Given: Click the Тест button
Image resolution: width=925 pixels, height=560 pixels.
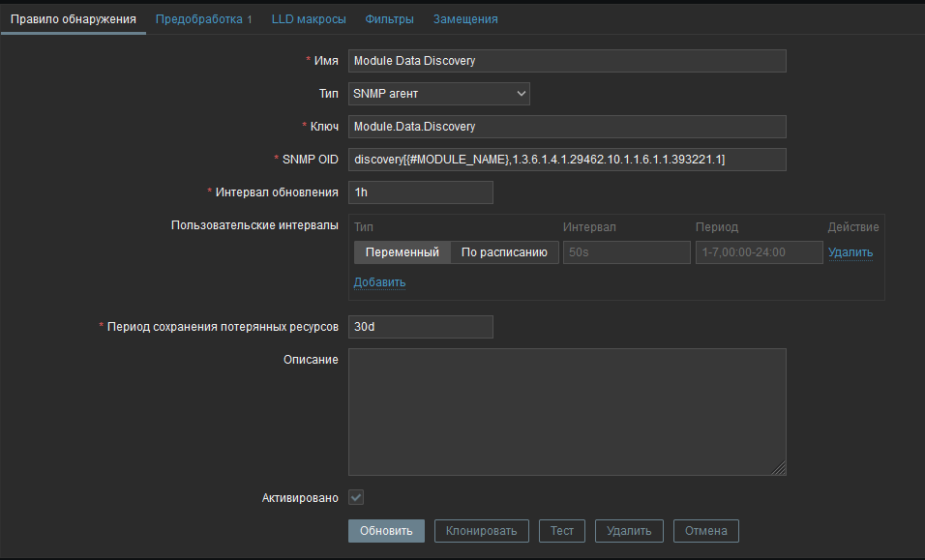Looking at the screenshot, I should point(562,531).
